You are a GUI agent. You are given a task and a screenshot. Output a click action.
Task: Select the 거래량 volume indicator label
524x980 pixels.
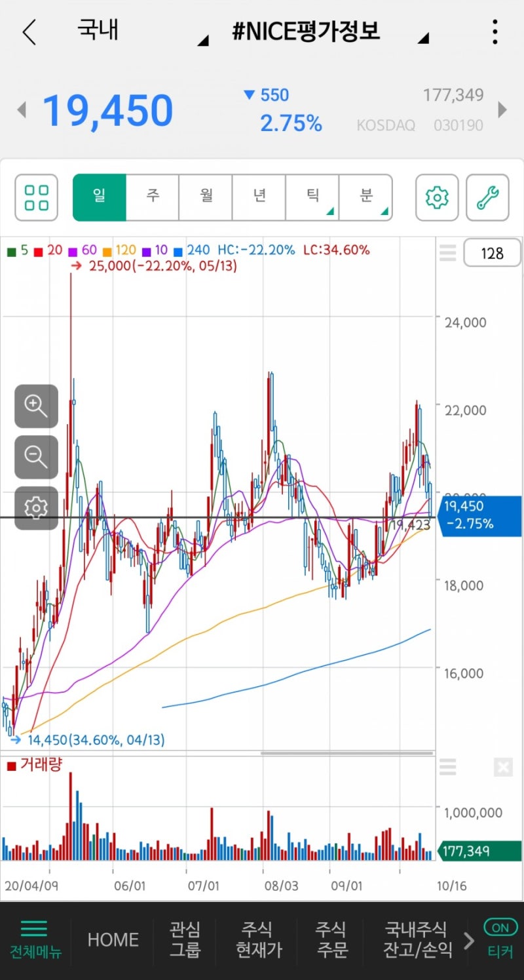[x=34, y=764]
